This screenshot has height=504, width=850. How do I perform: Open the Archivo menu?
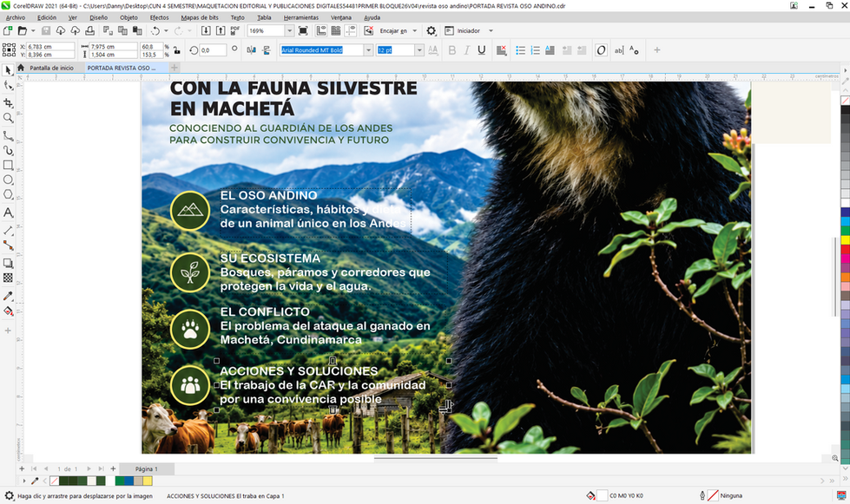point(15,17)
